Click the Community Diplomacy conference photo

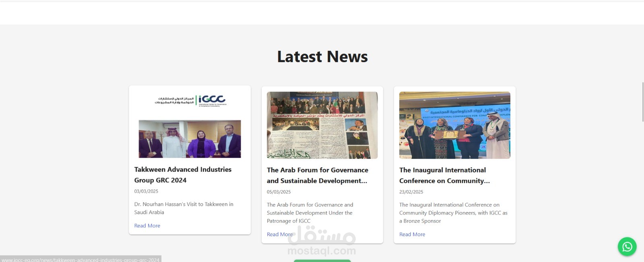(x=455, y=125)
